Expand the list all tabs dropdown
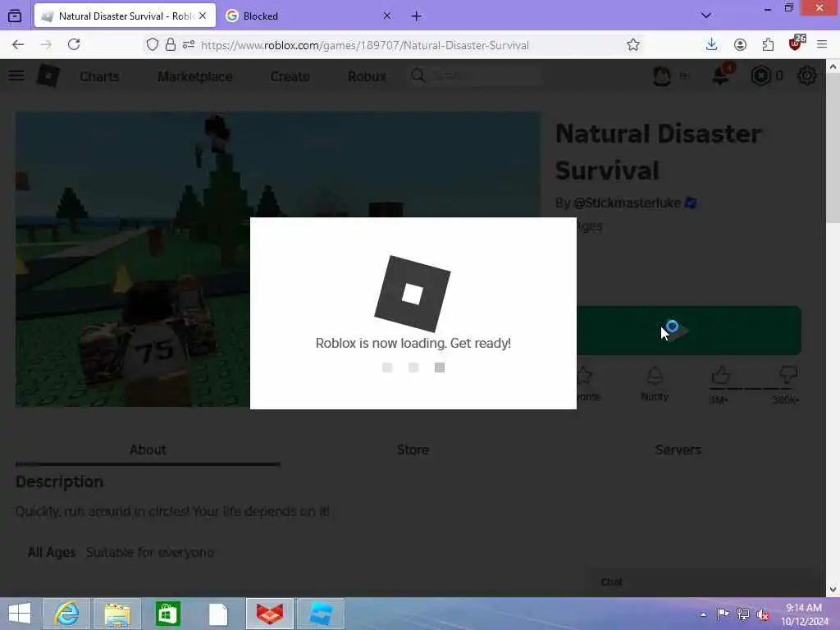Image resolution: width=840 pixels, height=630 pixels. click(706, 16)
